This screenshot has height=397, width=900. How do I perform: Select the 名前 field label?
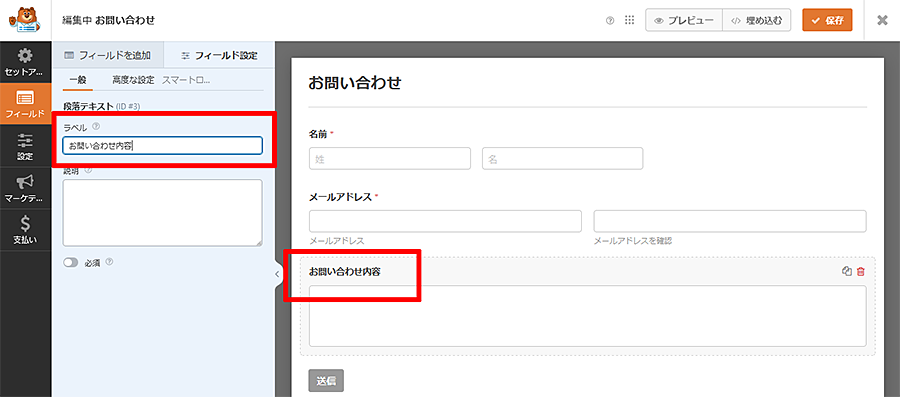[x=318, y=134]
